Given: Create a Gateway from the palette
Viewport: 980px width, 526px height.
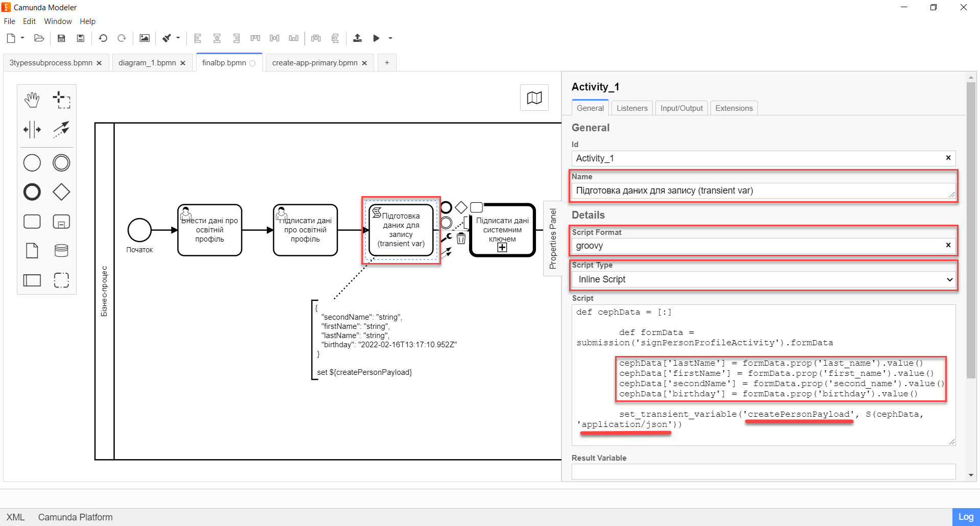Looking at the screenshot, I should 61,192.
